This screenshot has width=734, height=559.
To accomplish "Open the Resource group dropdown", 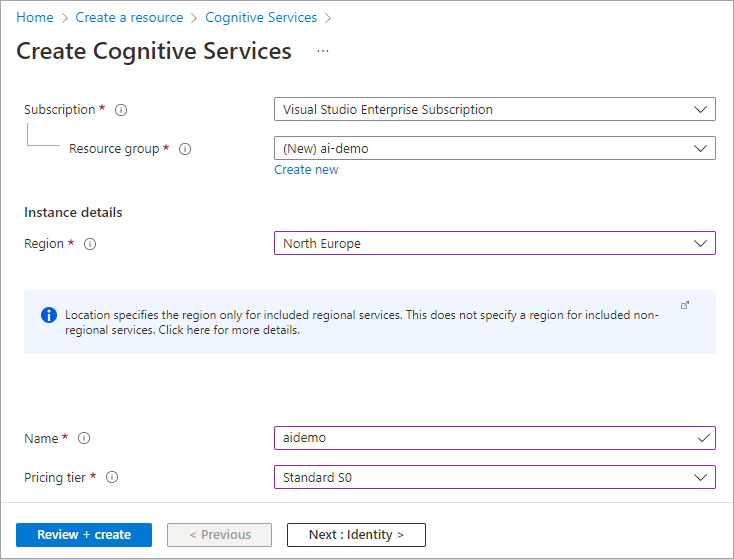I will point(494,148).
